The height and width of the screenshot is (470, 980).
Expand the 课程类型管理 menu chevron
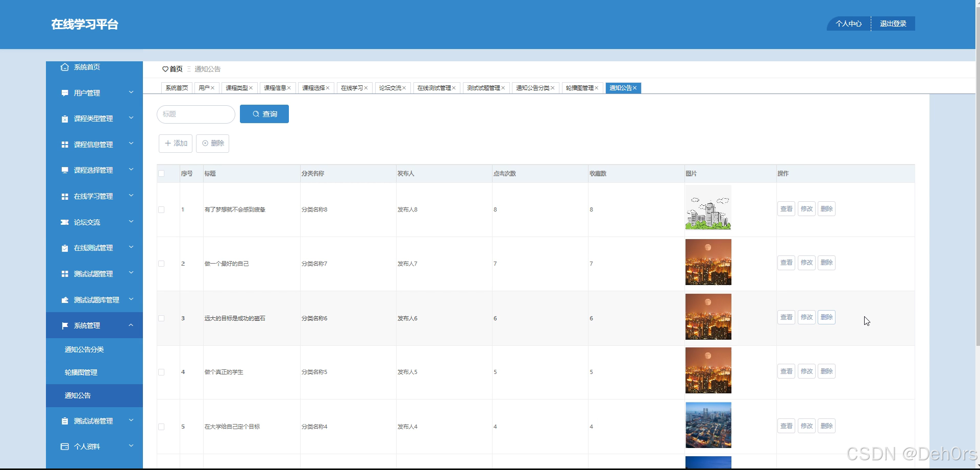[131, 118]
